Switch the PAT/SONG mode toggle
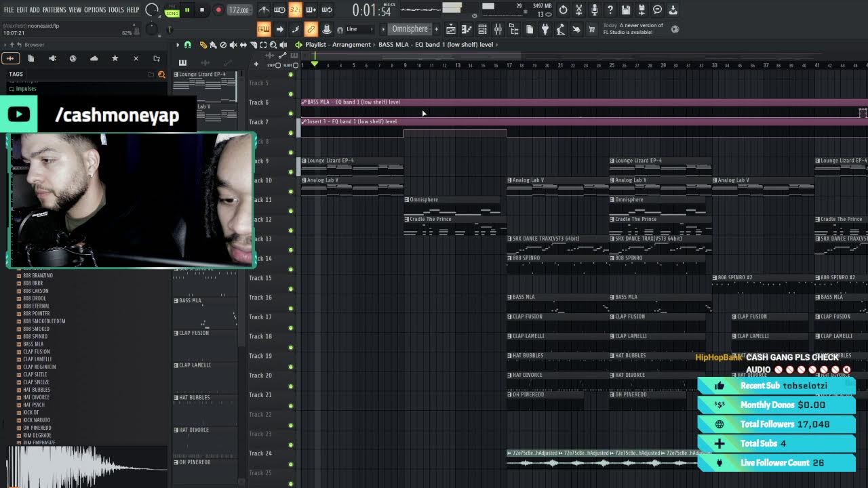The height and width of the screenshot is (488, 868). pos(172,11)
